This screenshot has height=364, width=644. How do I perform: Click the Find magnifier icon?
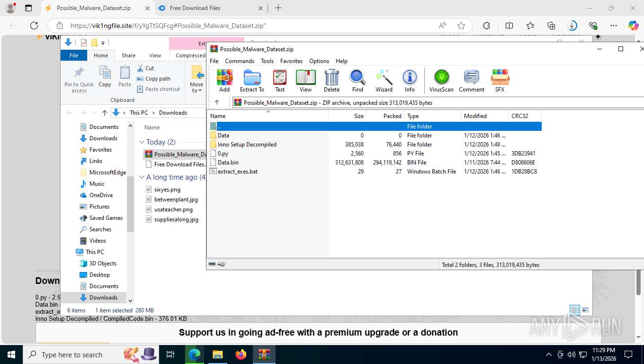358,80
